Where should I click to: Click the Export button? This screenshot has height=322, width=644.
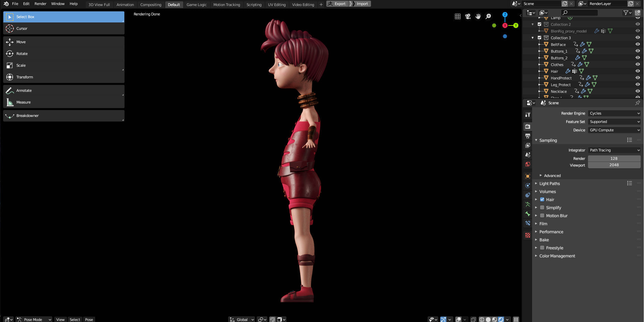coord(337,4)
